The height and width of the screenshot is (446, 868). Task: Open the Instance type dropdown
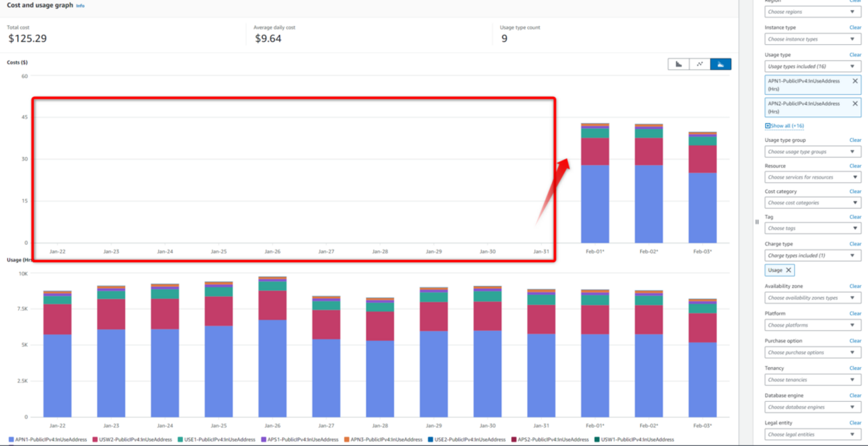(813, 39)
